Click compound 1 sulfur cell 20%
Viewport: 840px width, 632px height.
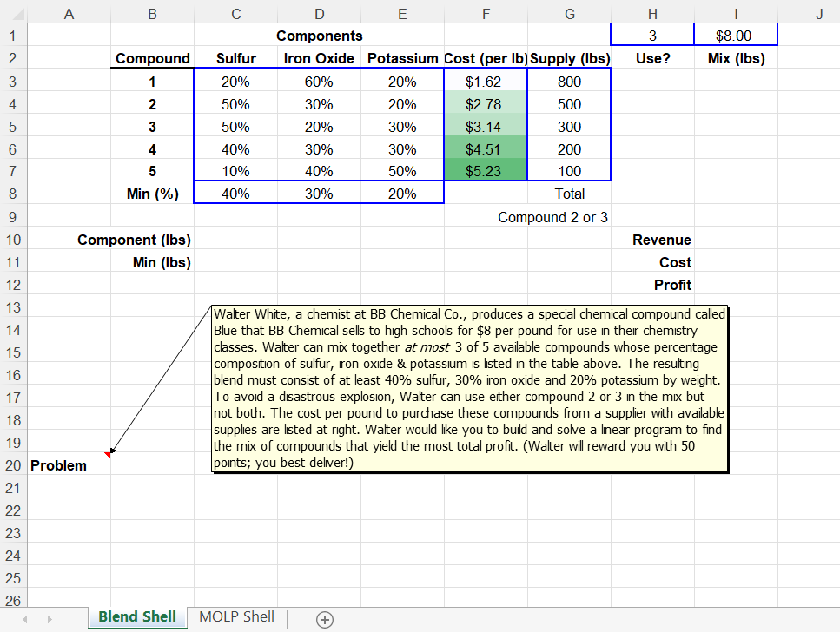pos(235,82)
